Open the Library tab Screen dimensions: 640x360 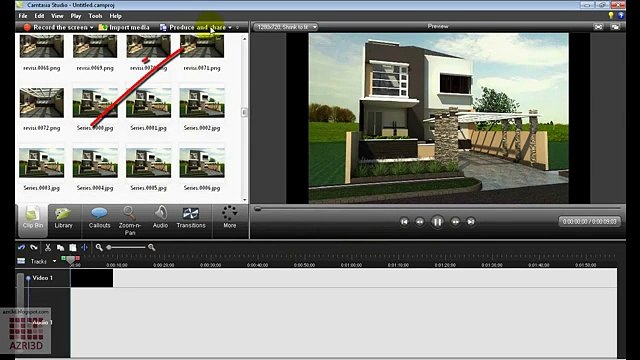[x=63, y=218]
